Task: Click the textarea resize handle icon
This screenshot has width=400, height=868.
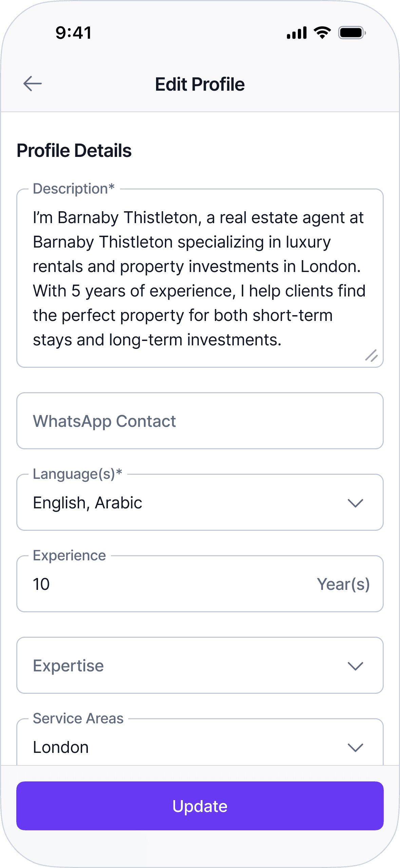Action: tap(372, 356)
